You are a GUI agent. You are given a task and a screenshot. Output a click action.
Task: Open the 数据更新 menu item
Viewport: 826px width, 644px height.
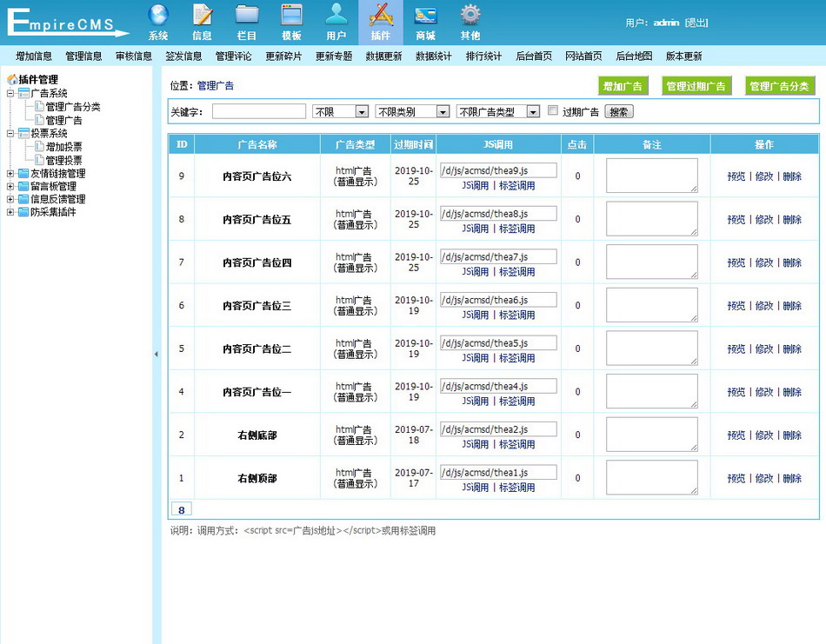(383, 56)
